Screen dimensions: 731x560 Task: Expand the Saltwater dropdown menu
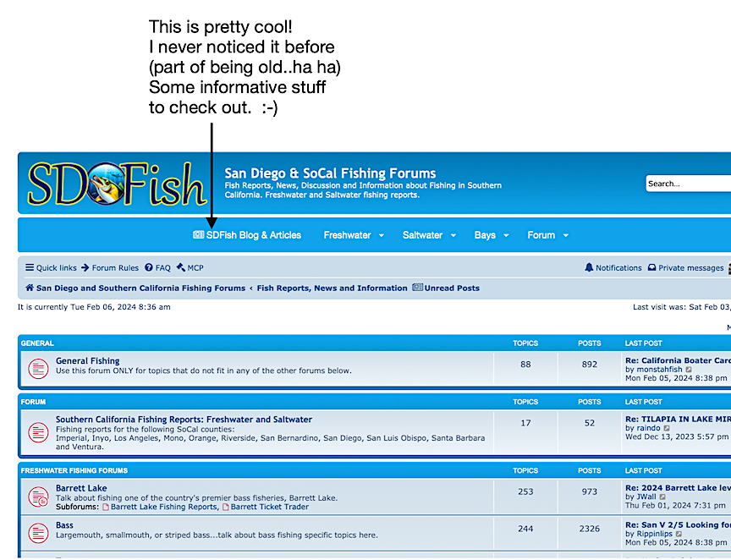[429, 235]
